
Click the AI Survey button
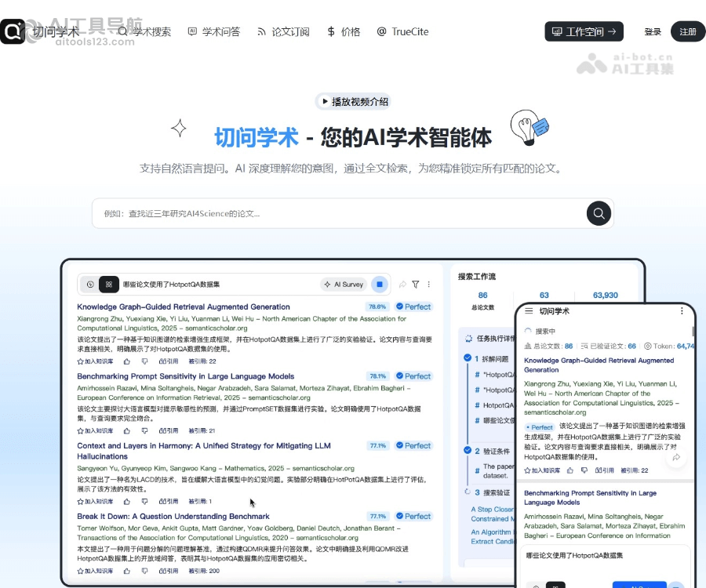pyautogui.click(x=344, y=285)
